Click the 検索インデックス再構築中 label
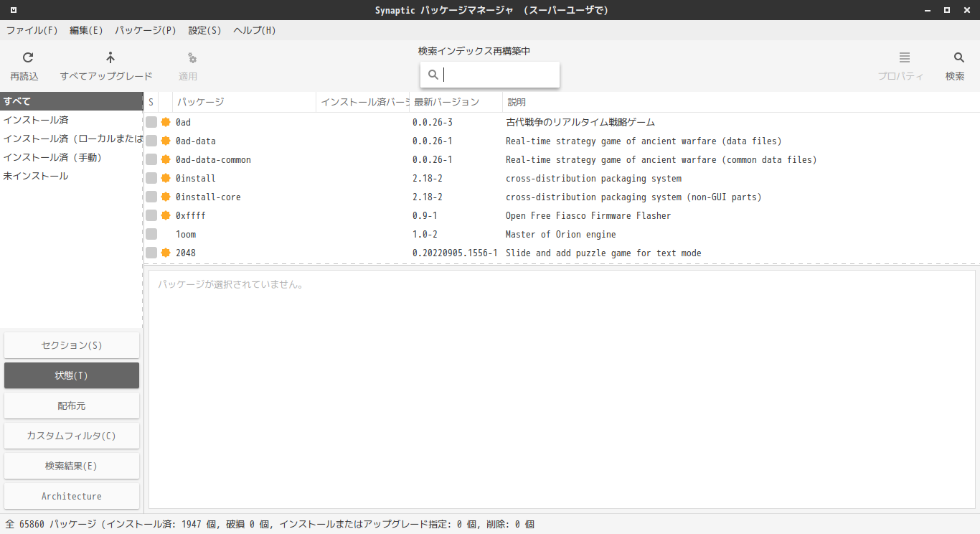 click(474, 51)
